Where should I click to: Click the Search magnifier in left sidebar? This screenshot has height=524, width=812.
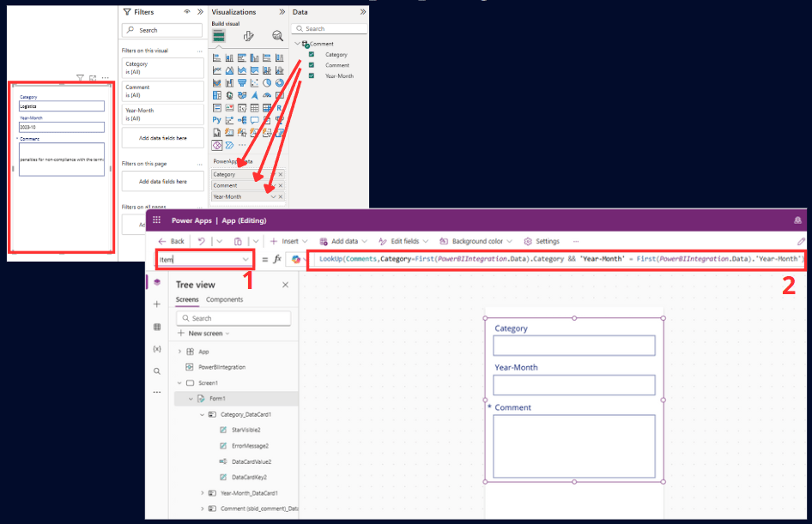tap(157, 370)
